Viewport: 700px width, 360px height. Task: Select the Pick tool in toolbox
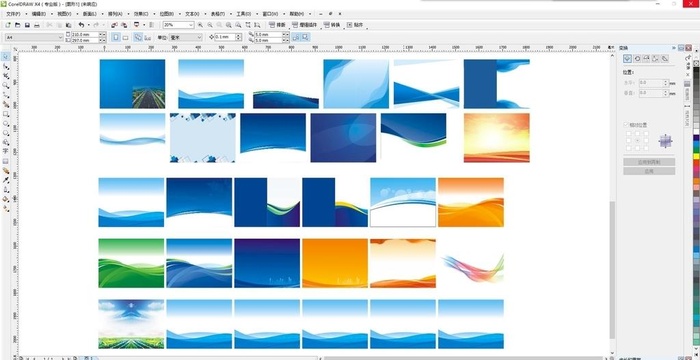pos(6,57)
